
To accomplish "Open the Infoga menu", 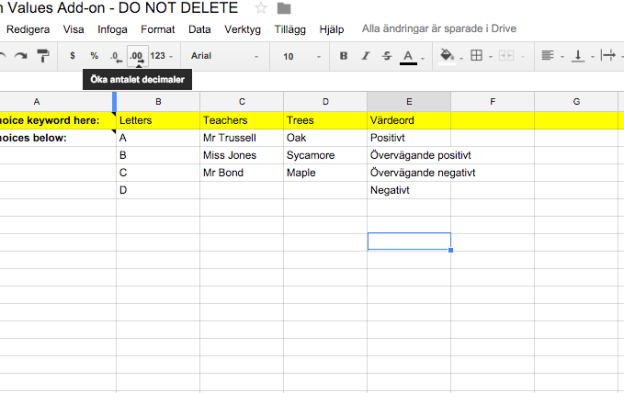I will pos(112,29).
